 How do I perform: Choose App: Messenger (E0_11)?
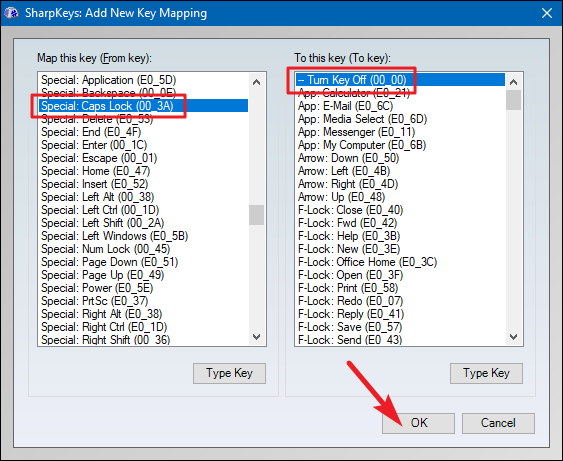point(400,132)
